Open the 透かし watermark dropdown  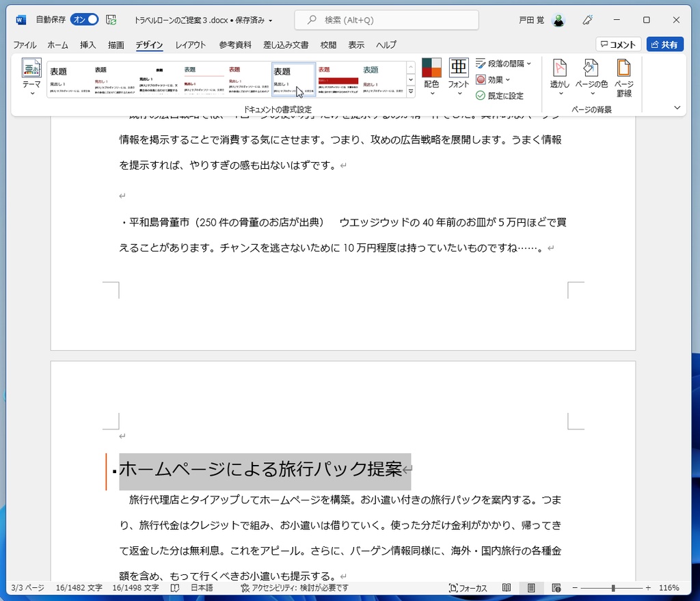[559, 77]
